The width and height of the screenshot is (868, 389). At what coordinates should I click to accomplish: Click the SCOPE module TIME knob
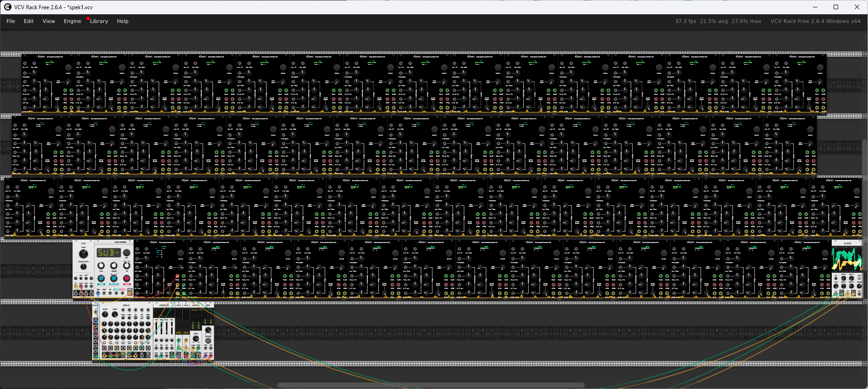click(x=836, y=286)
